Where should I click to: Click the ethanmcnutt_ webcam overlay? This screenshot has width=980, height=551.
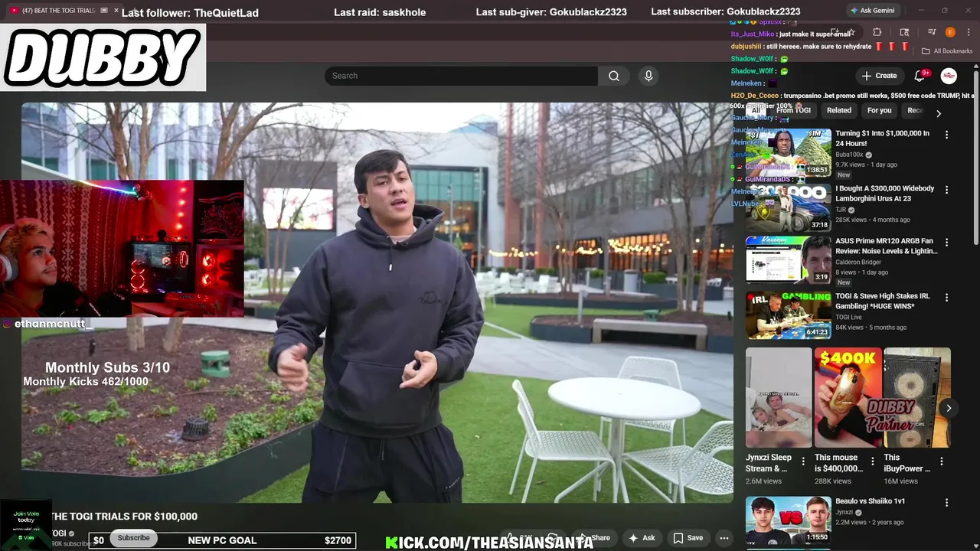point(122,249)
